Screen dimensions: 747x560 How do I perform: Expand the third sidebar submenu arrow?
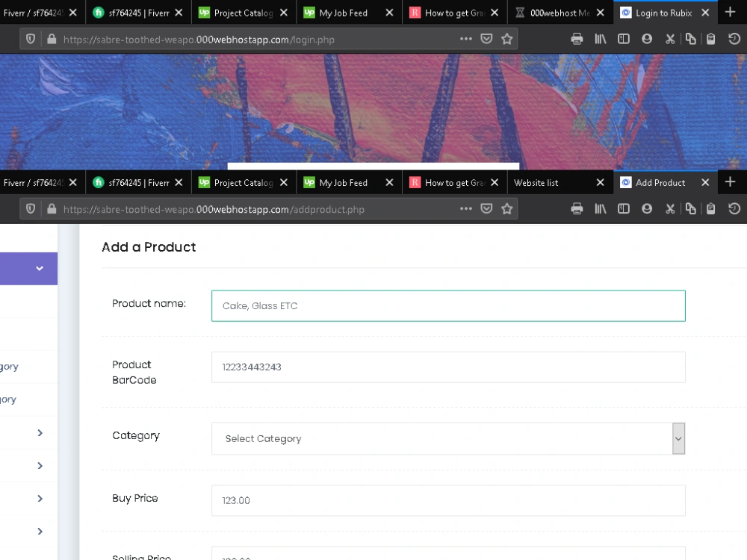click(40, 499)
